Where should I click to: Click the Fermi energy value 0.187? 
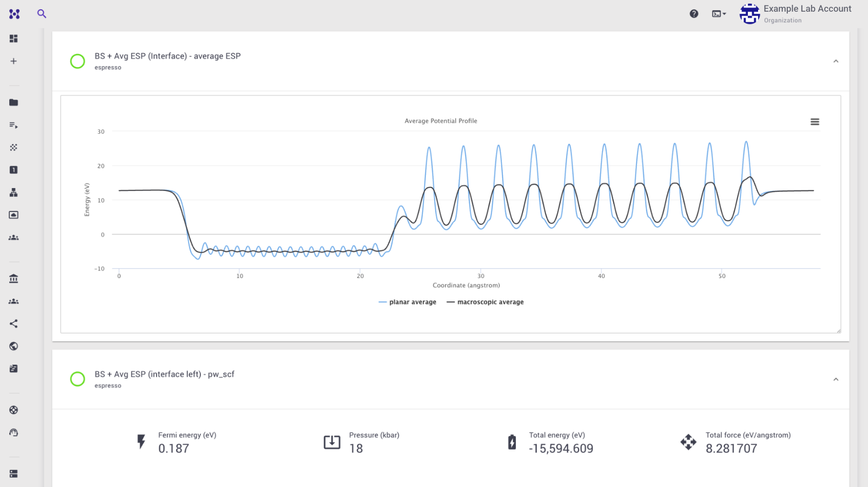[174, 448]
